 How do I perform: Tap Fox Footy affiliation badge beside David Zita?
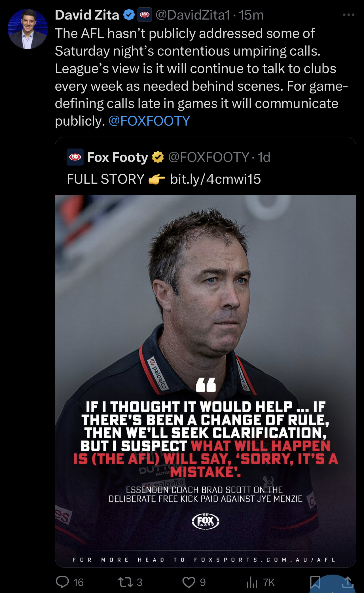(145, 15)
